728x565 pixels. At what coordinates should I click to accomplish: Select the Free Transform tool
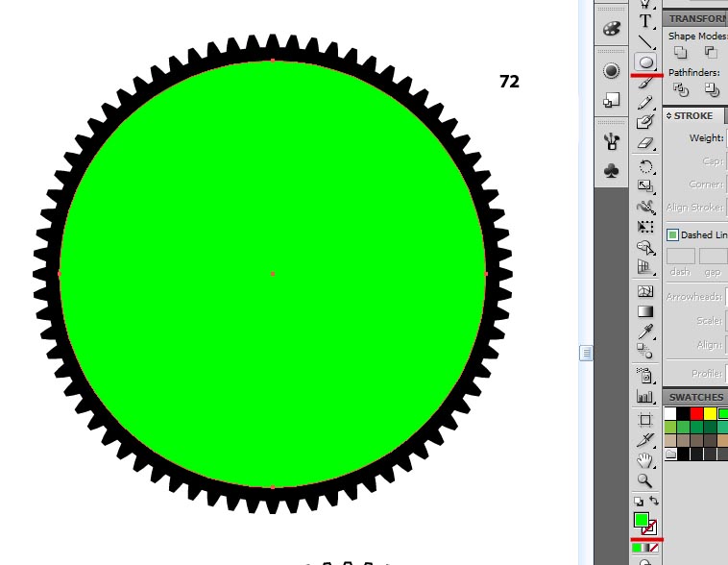click(645, 226)
